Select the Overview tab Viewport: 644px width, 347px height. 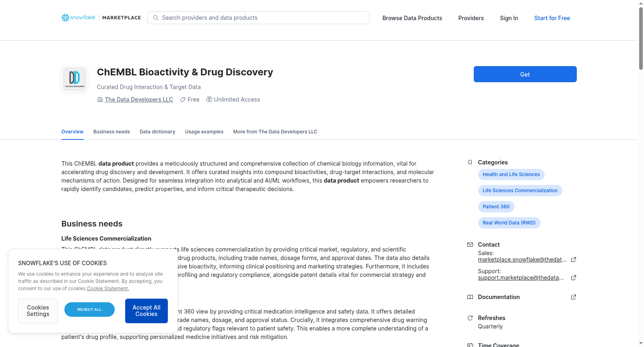(x=72, y=132)
